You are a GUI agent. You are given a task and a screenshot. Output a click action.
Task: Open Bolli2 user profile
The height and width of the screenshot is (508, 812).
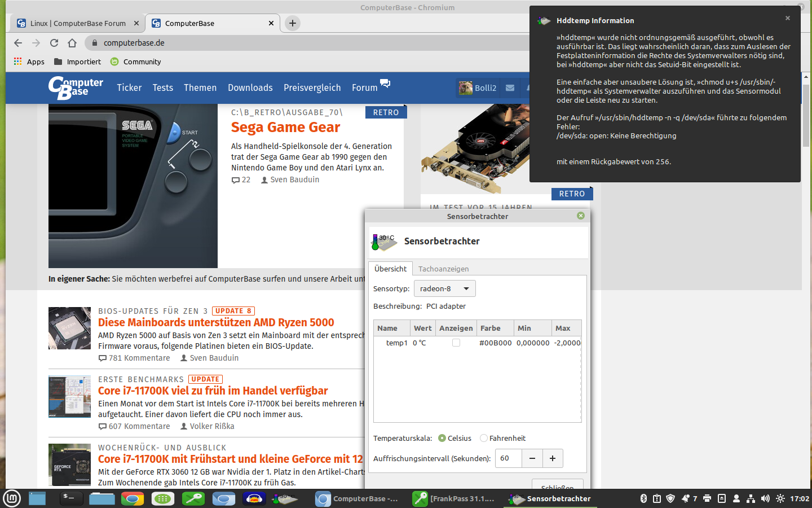point(478,88)
